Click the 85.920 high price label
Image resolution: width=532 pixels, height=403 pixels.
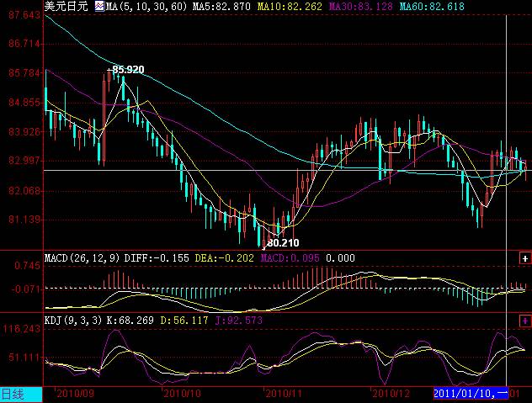pos(128,70)
